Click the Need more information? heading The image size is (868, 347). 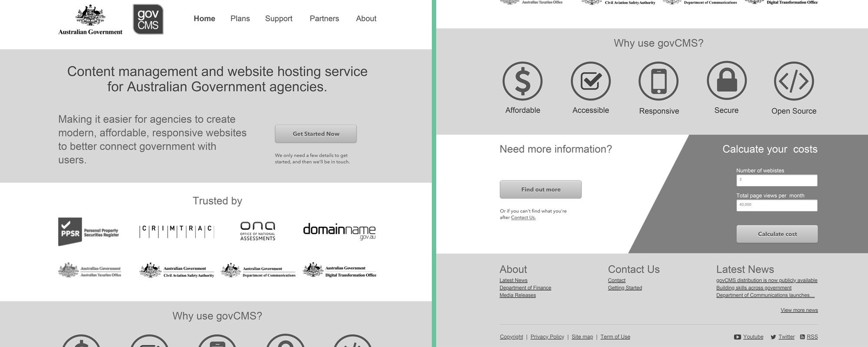556,149
